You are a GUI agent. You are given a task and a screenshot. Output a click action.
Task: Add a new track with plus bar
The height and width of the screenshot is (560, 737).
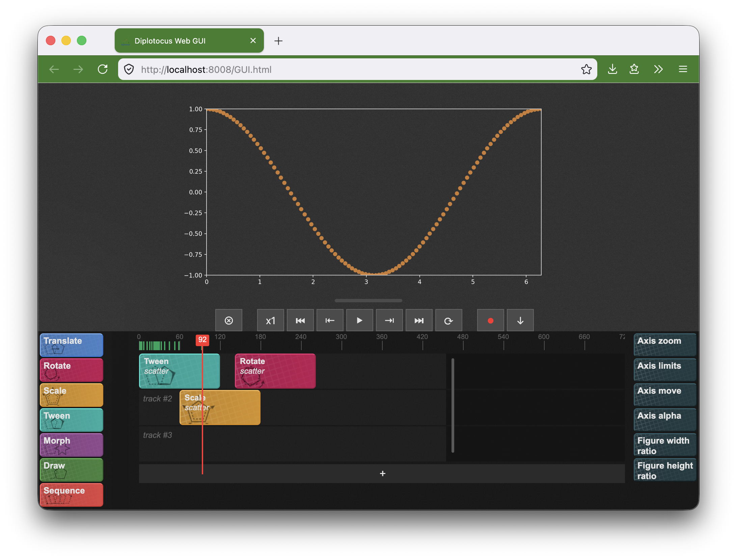click(x=382, y=474)
